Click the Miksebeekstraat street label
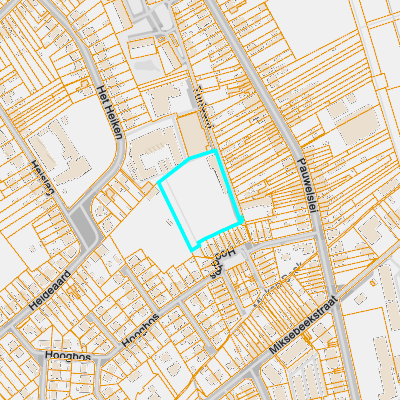 [x=303, y=325]
